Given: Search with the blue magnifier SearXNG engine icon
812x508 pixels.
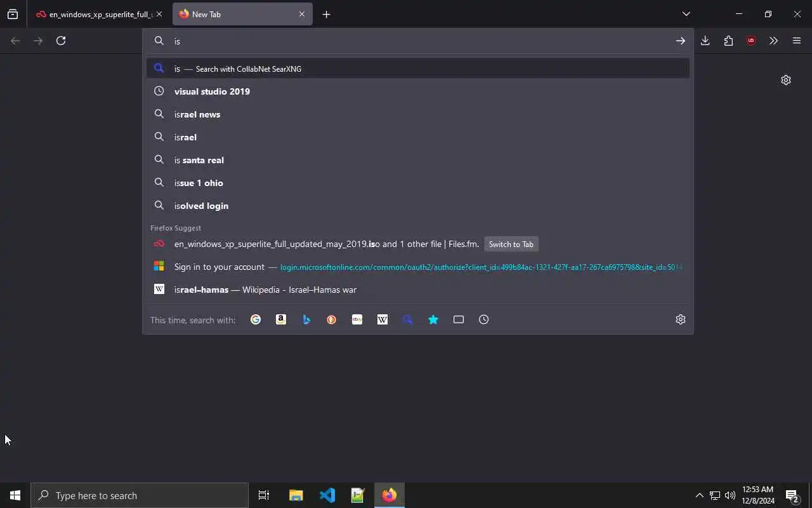Looking at the screenshot, I should point(408,319).
